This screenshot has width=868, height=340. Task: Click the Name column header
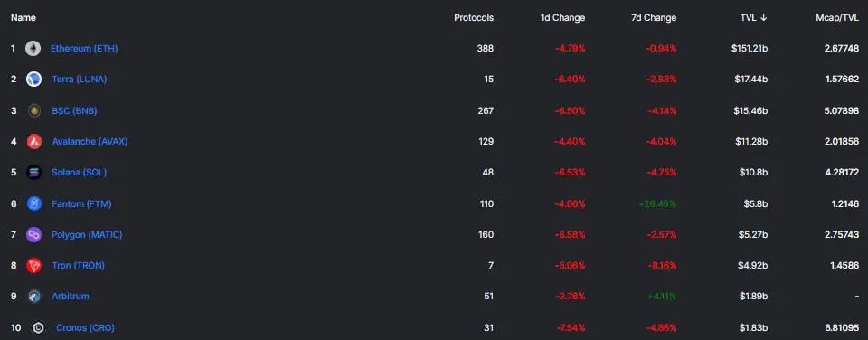tap(24, 18)
